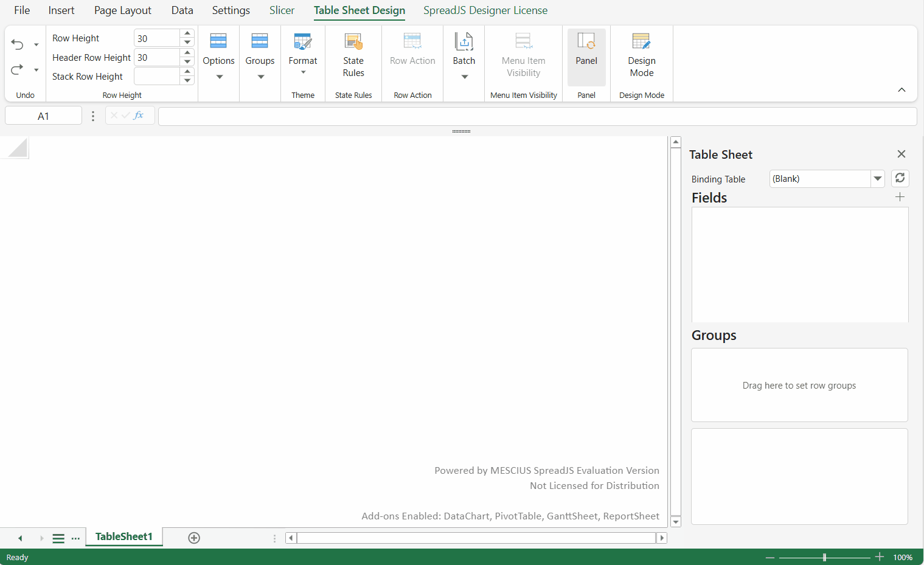Select the TableSheet1 sheet tab
The image size is (924, 565).
coord(124,536)
